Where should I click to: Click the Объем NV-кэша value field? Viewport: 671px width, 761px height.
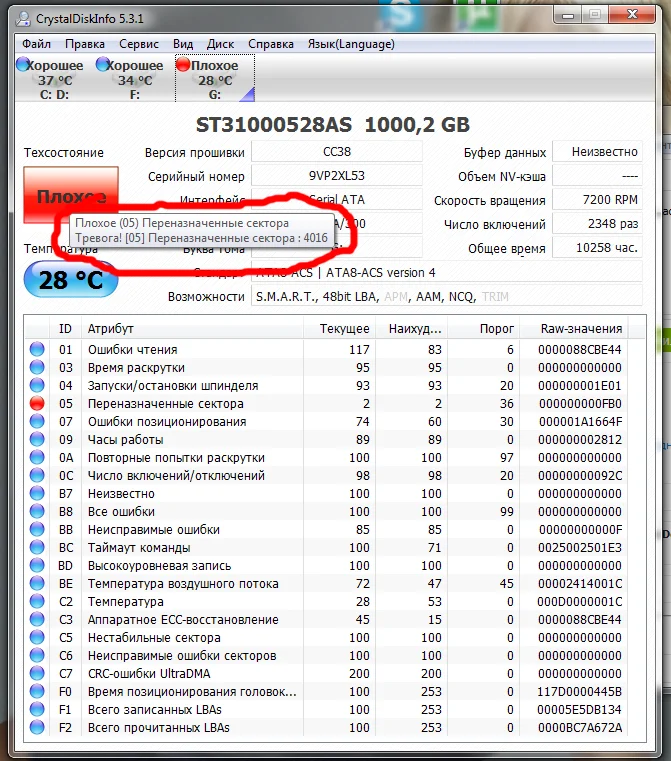point(597,176)
